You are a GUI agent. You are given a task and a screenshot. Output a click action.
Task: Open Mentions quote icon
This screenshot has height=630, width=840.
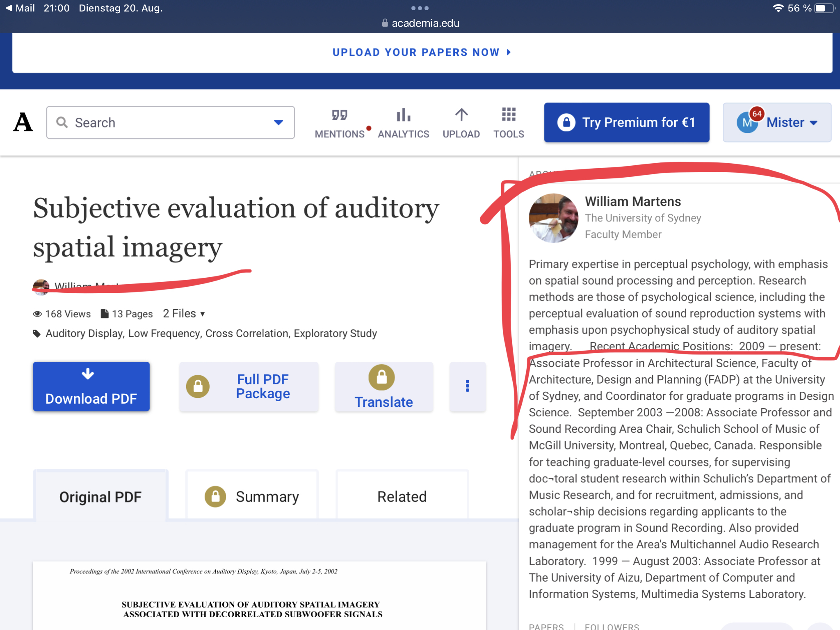[x=340, y=115]
